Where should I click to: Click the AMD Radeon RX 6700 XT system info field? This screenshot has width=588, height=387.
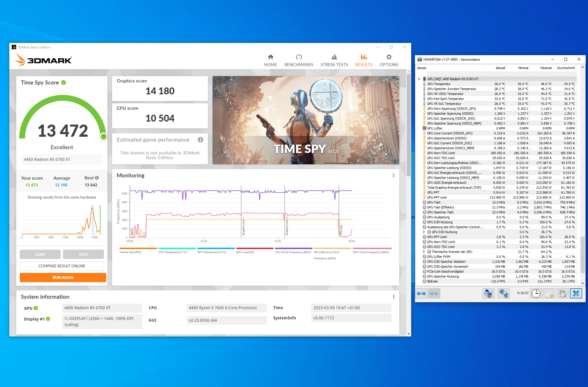(102, 308)
